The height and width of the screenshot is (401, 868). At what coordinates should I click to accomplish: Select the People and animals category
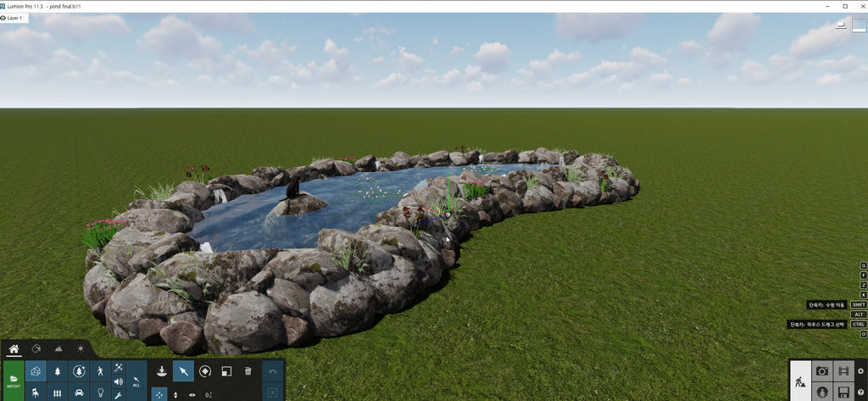(x=99, y=371)
